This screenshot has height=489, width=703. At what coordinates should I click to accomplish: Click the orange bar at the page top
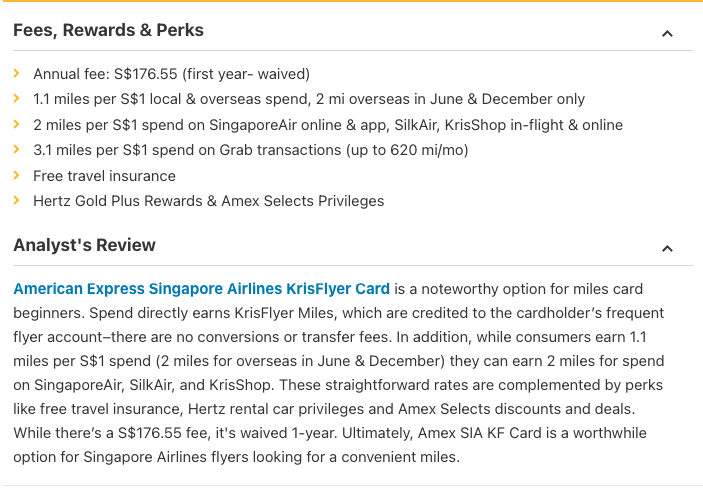[351, 1]
